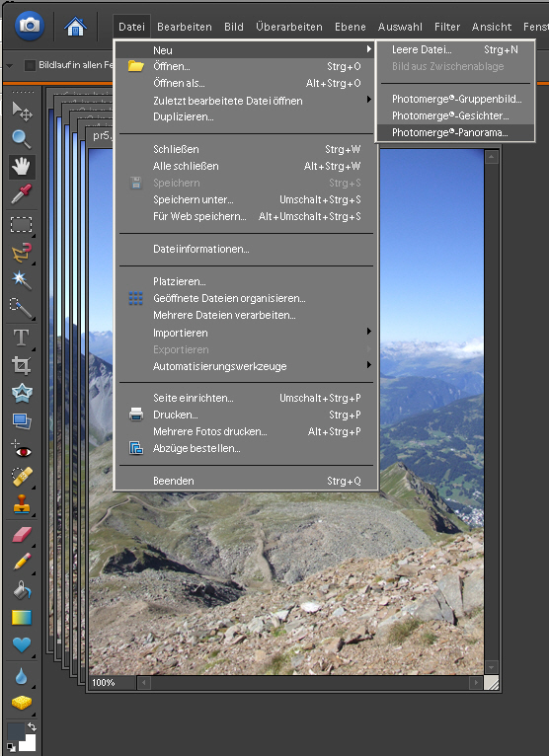Choose 'Photomerge-Gruppenbild...' in submenu
The image size is (549, 756).
point(455,99)
